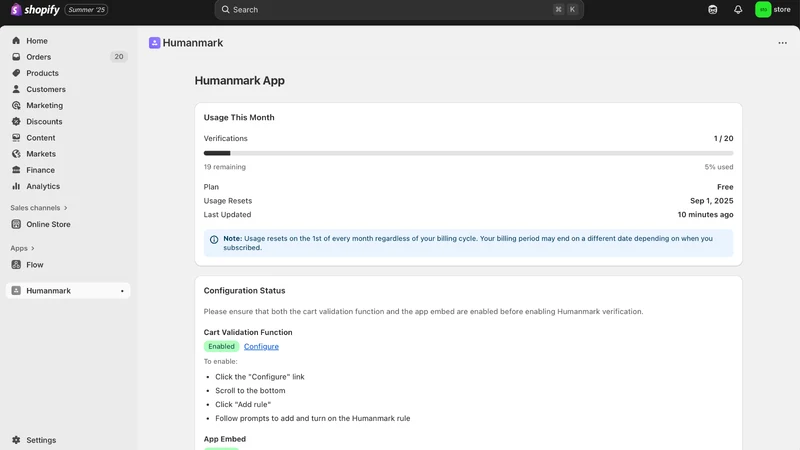Click the '5% used' text
Screen dimensions: 800x450
tap(719, 167)
